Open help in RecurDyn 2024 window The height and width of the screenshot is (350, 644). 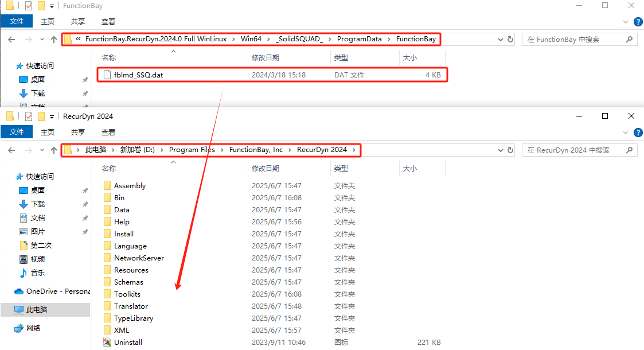click(638, 133)
